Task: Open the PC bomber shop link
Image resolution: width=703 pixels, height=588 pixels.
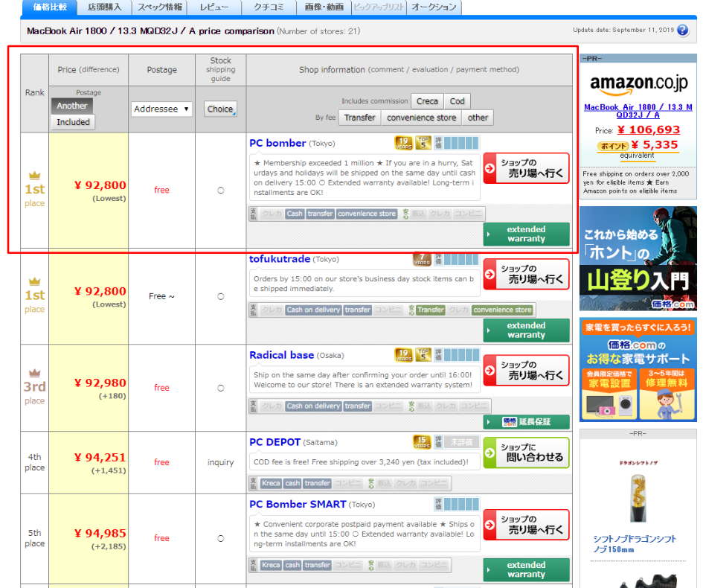Action: tap(277, 143)
